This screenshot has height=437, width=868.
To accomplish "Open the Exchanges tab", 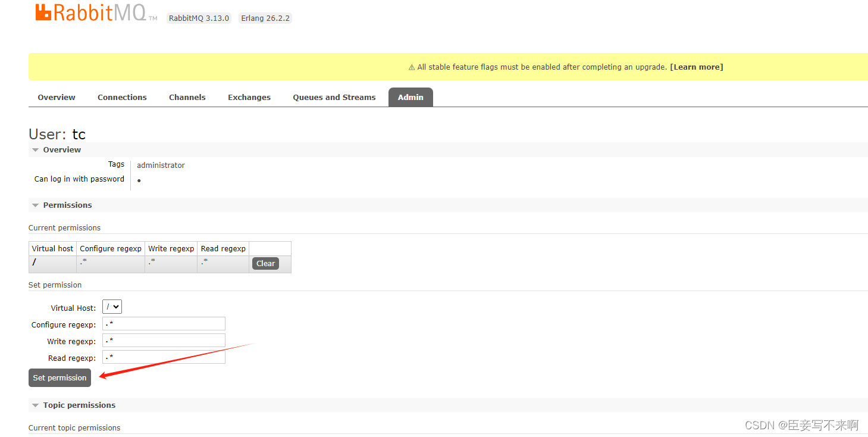I will tap(249, 97).
